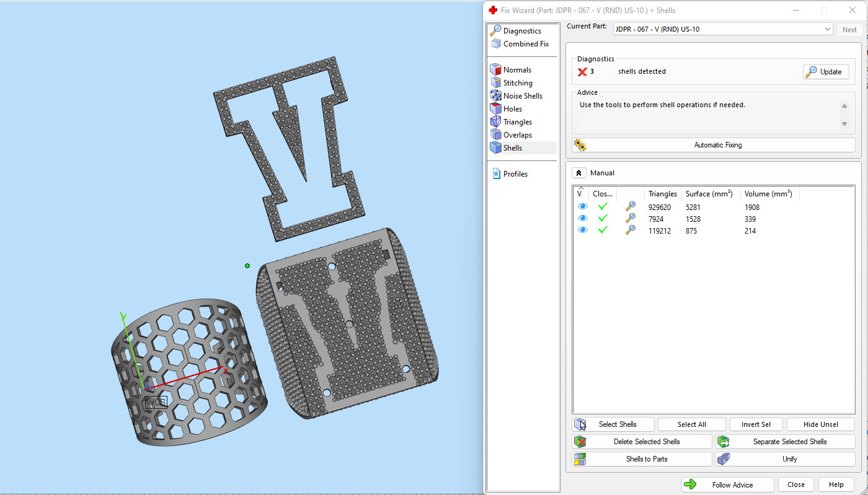Click the closed checkmark for volume 214 shell
Screen dimensions: 868x495
603,230
